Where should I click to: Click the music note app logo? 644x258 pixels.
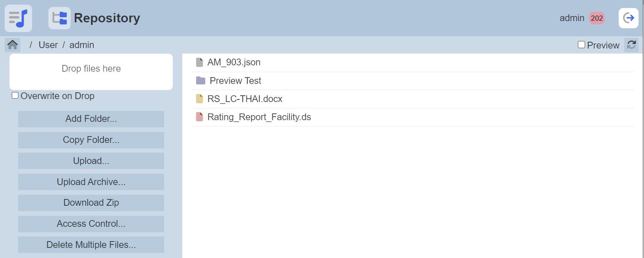click(18, 18)
